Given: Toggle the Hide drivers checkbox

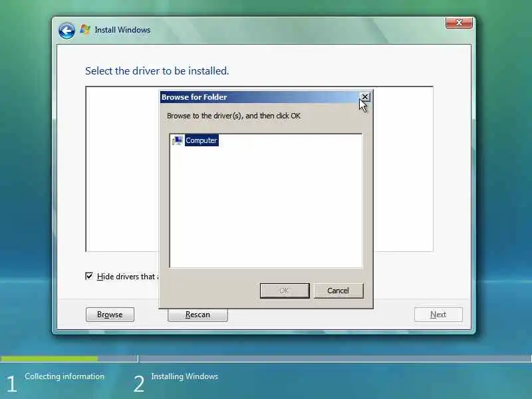Looking at the screenshot, I should tap(89, 276).
